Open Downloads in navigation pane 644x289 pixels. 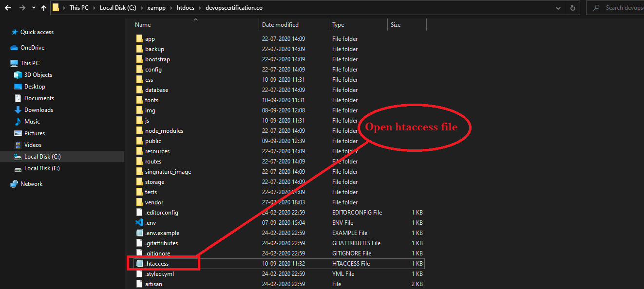[x=38, y=110]
